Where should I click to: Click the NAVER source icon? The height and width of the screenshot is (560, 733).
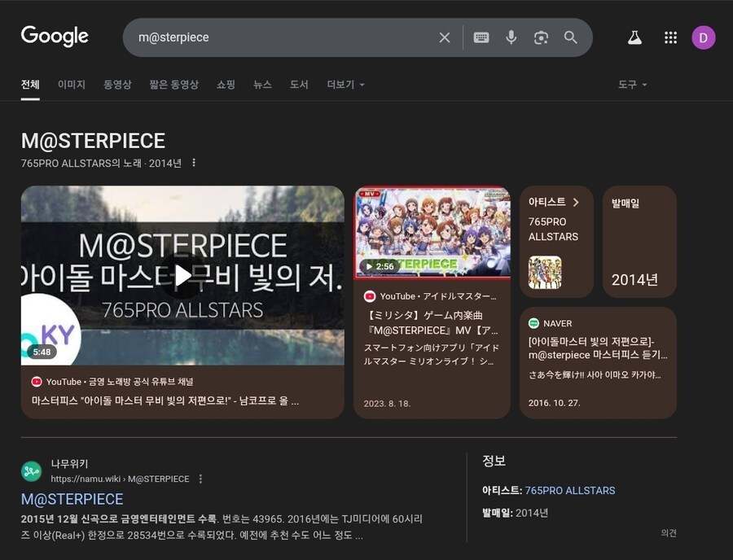click(x=533, y=323)
